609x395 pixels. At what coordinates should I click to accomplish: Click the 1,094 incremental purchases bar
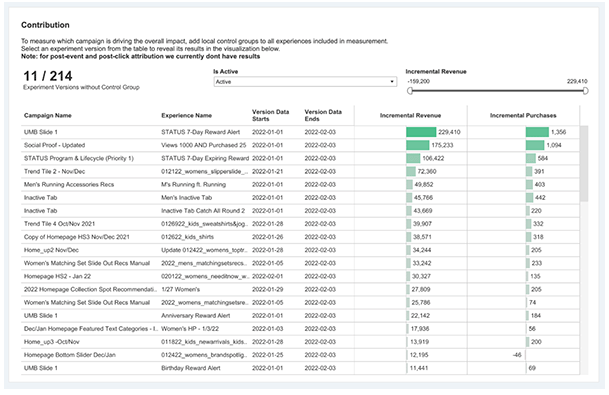pos(535,145)
